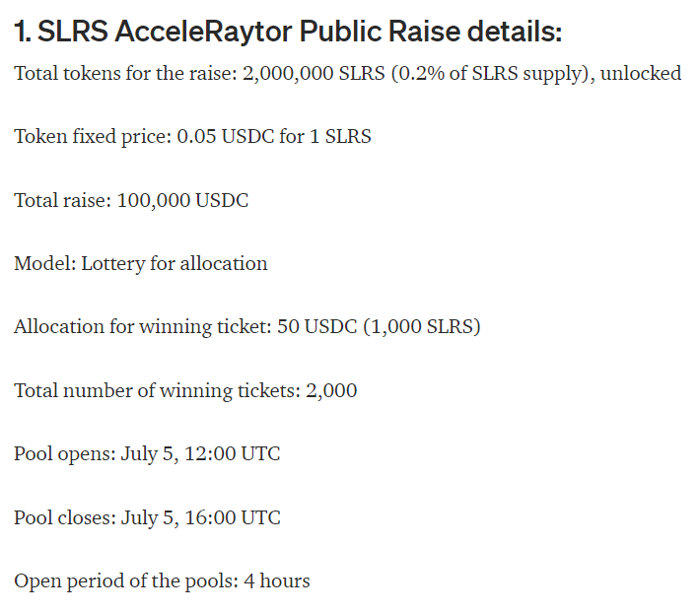
Task: Select the Token fixed price line
Action: pyautogui.click(x=192, y=137)
